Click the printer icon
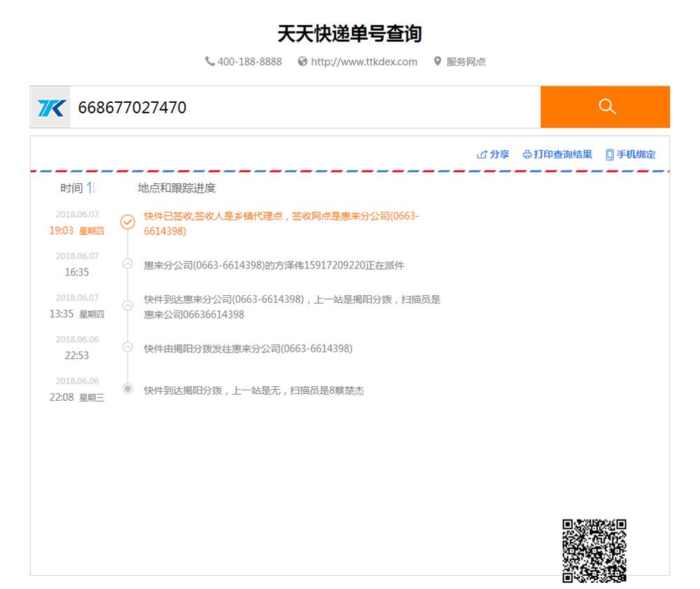This screenshot has height=589, width=700. pos(527,155)
